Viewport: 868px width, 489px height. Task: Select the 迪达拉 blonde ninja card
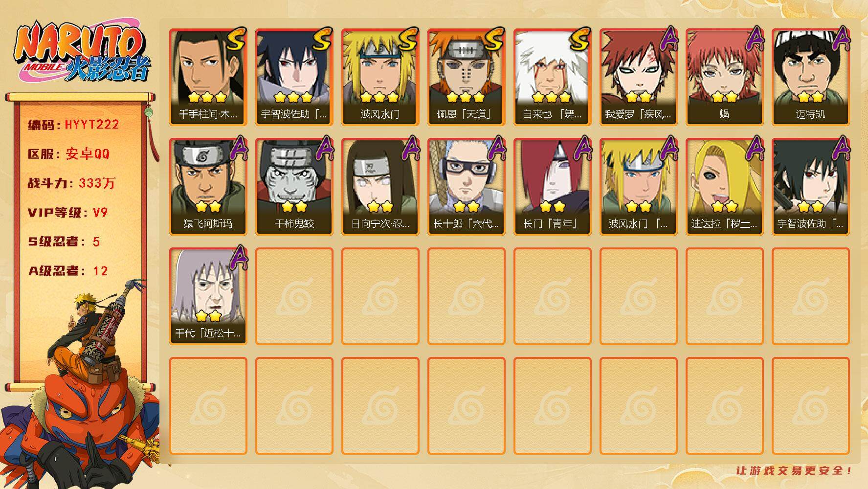(x=724, y=186)
